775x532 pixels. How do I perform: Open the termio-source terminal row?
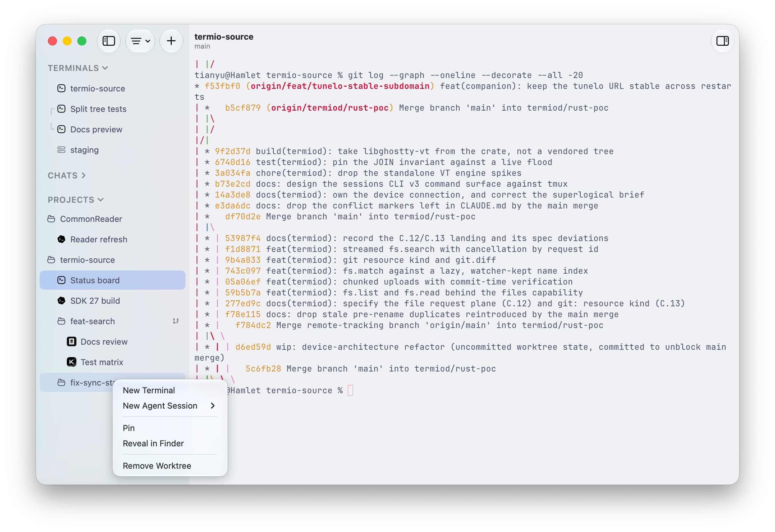tap(113, 88)
